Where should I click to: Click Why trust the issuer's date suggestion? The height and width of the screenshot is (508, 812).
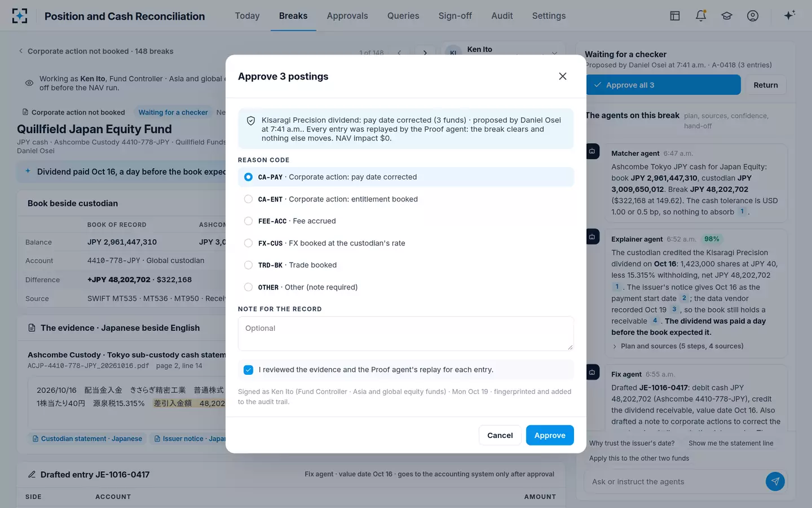(x=632, y=443)
